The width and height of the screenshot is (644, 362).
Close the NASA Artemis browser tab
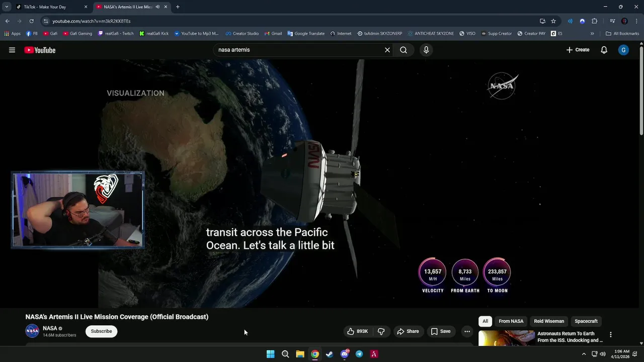point(166,7)
